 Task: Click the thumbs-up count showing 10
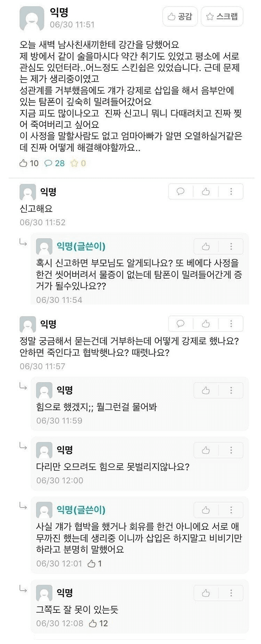29,163
